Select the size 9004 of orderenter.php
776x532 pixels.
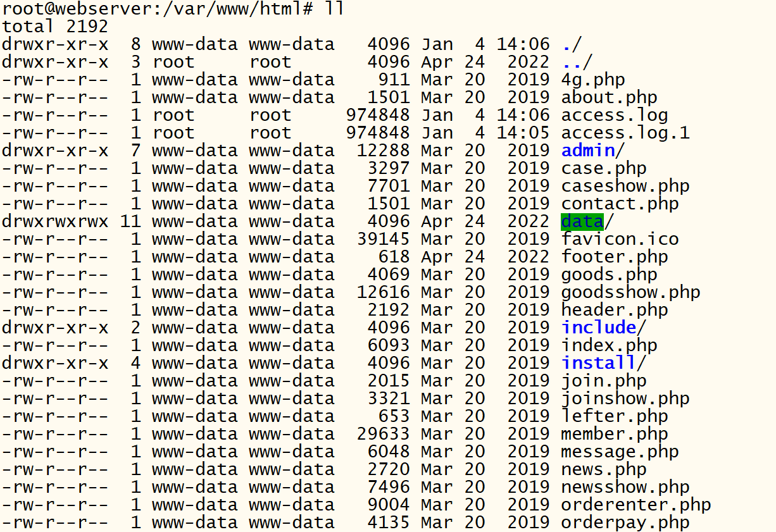click(x=389, y=505)
